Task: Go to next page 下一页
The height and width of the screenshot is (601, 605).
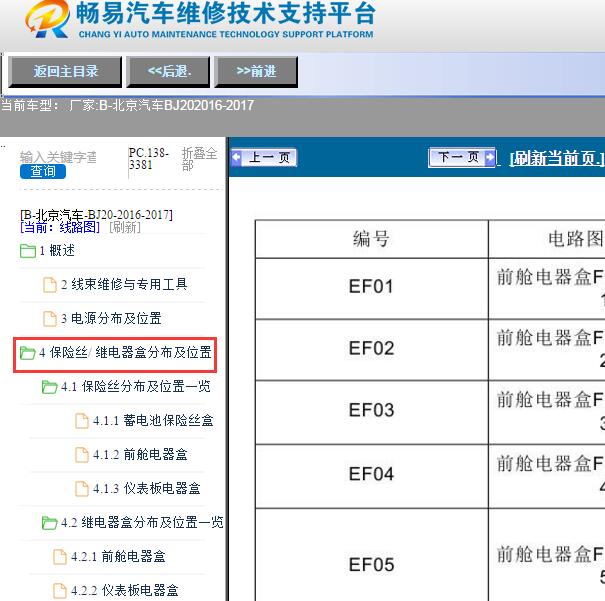Action: pos(462,157)
